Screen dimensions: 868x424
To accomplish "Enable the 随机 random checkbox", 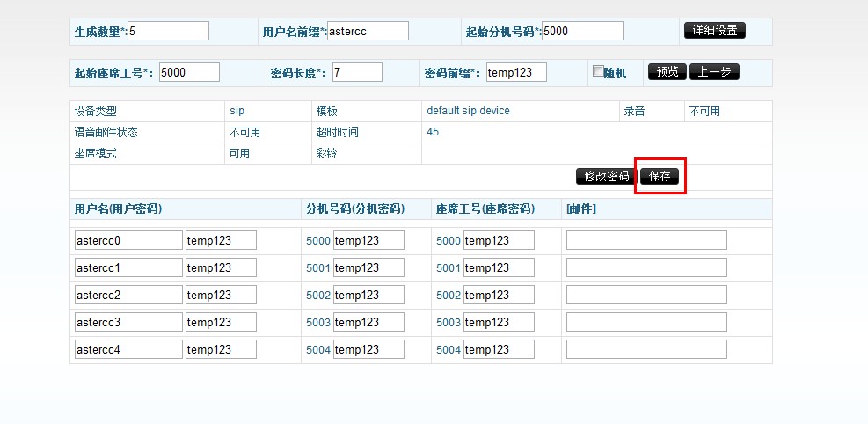I will 598,71.
